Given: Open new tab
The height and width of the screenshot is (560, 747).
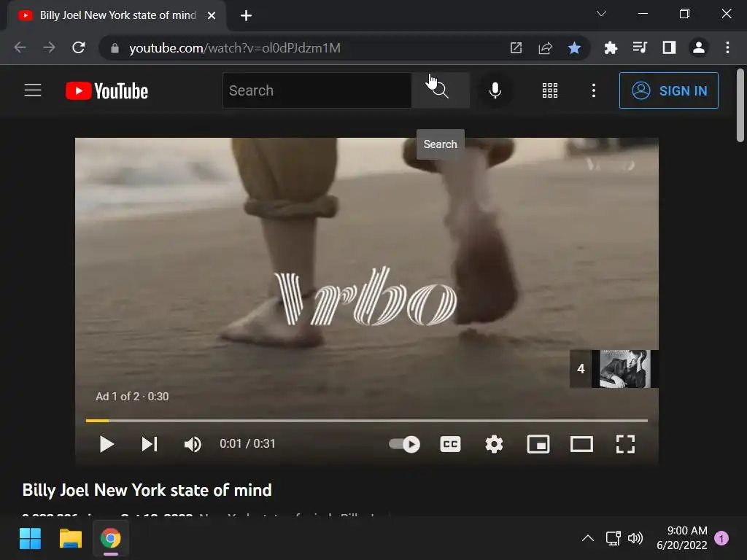Looking at the screenshot, I should pyautogui.click(x=246, y=16).
